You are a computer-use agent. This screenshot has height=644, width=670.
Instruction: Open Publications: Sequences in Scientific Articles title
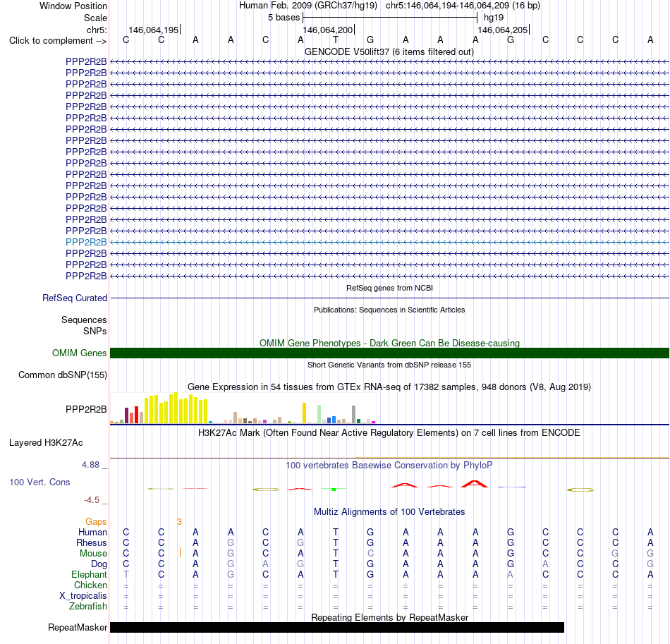point(389,310)
